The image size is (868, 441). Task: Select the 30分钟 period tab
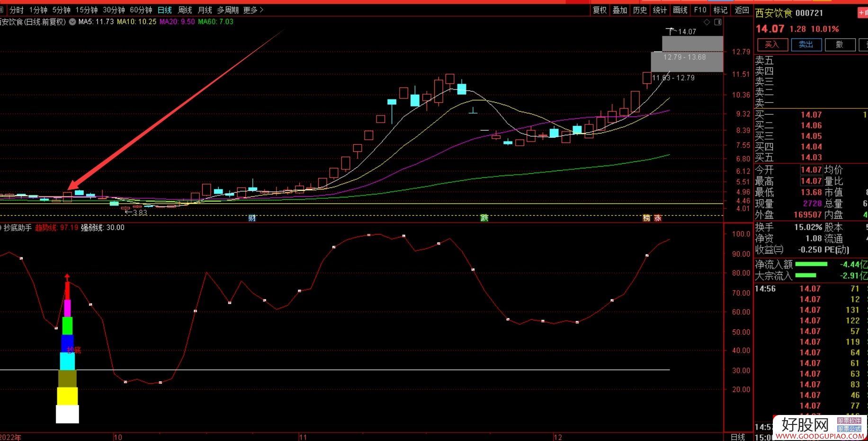click(114, 10)
